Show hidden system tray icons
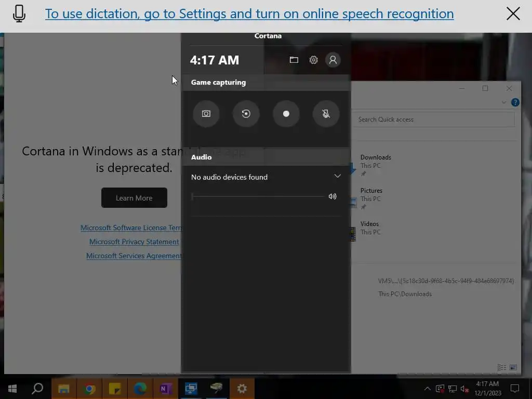 428,389
